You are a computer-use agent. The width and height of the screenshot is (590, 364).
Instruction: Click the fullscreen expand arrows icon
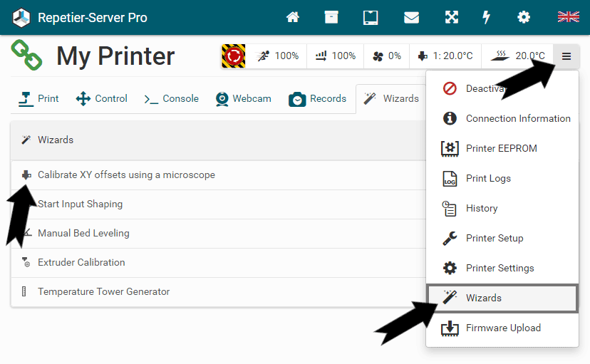pos(451,17)
